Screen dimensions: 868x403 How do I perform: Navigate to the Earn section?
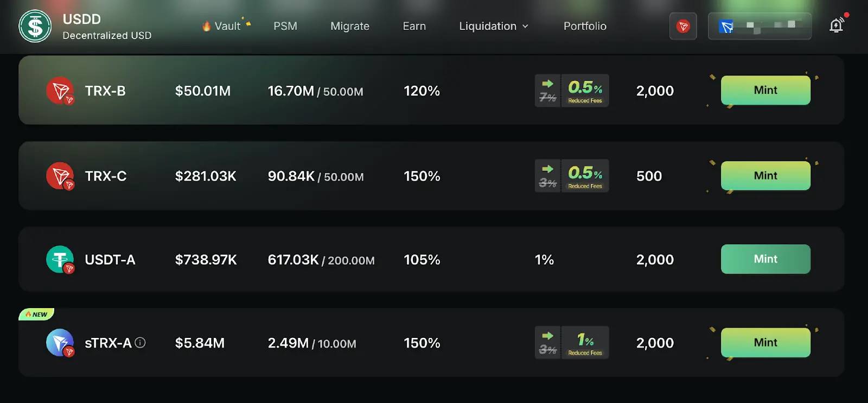[414, 25]
